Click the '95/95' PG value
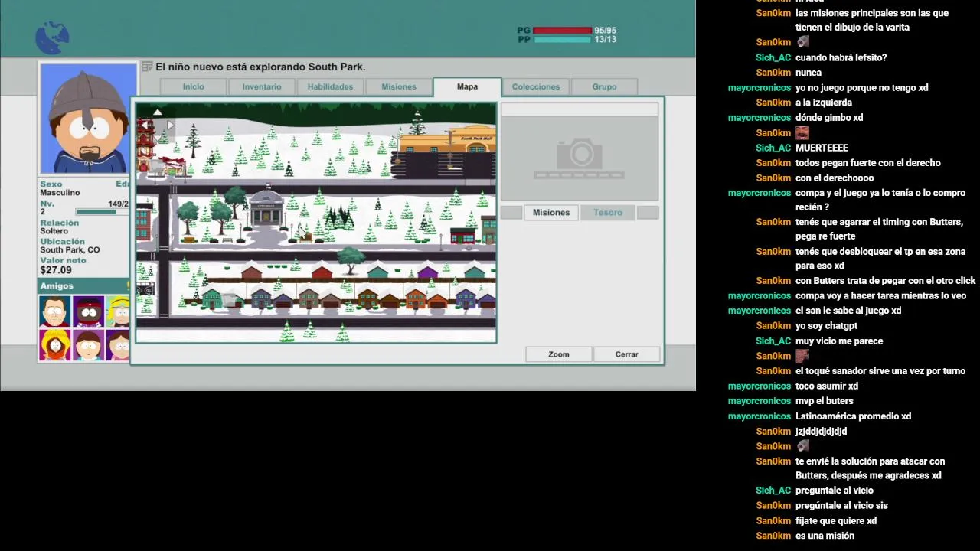The width and height of the screenshot is (980, 551). pyautogui.click(x=605, y=31)
